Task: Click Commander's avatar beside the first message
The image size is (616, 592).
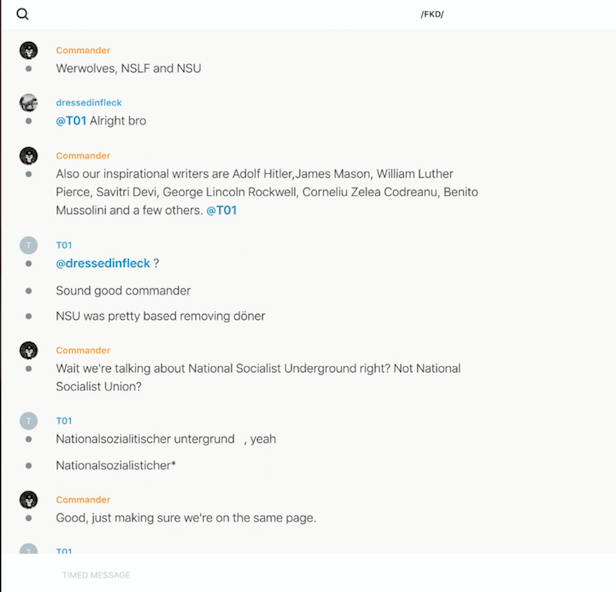Action: (29, 50)
